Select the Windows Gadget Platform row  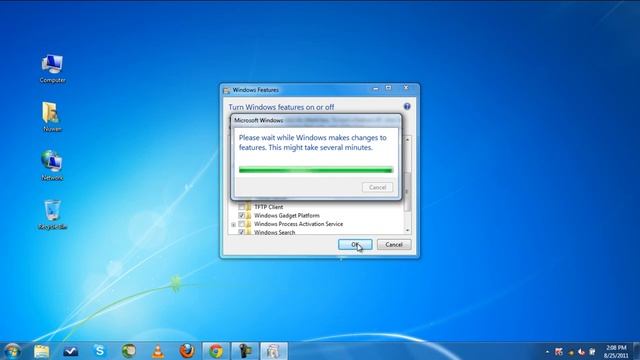(286, 215)
